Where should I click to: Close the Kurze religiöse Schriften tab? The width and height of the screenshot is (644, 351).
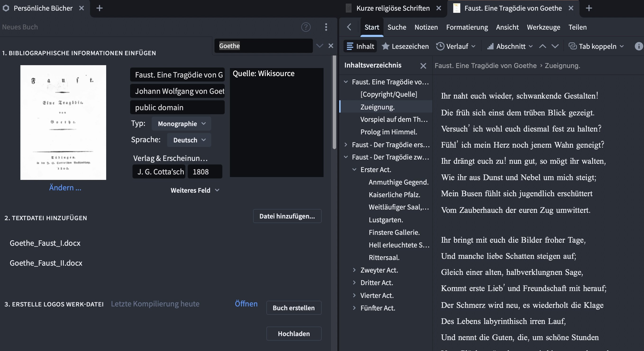click(438, 8)
